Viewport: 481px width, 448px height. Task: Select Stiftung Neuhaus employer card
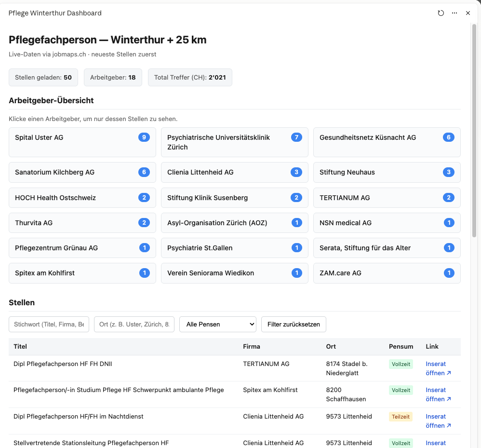click(x=387, y=173)
